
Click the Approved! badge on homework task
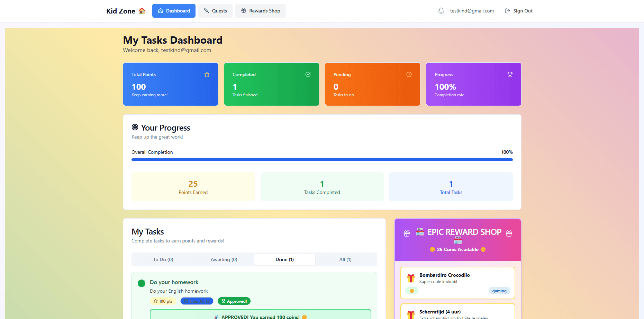pyautogui.click(x=234, y=301)
